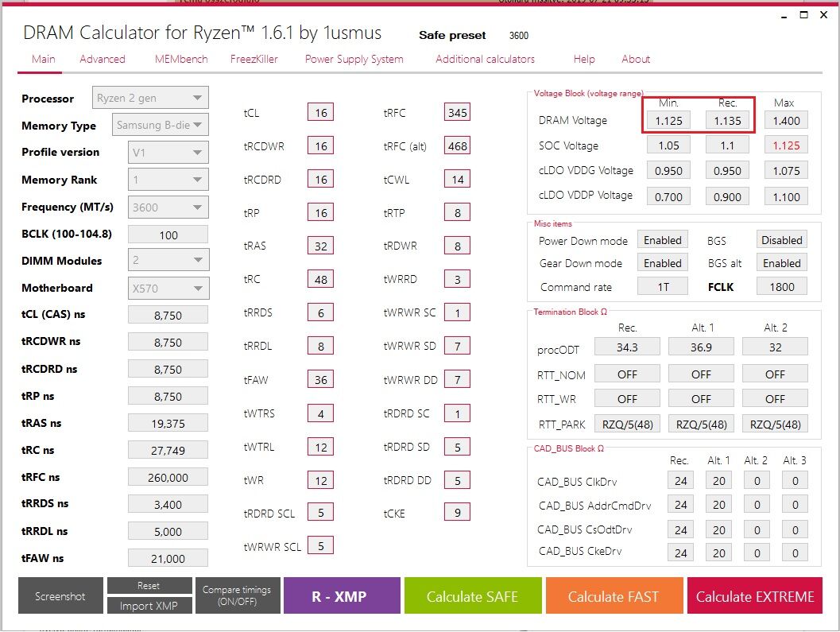This screenshot has height=632, width=840.
Task: Click the BGS alt Enabled field
Action: click(x=782, y=263)
